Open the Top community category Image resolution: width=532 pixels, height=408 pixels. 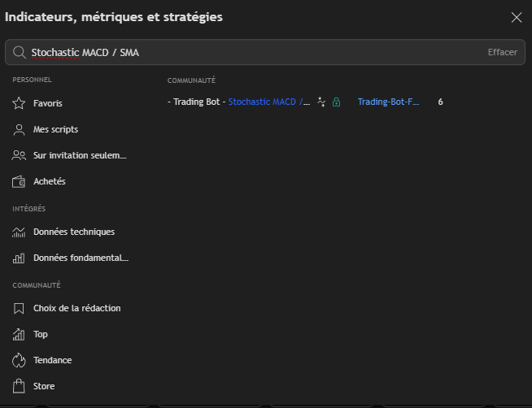tap(40, 334)
